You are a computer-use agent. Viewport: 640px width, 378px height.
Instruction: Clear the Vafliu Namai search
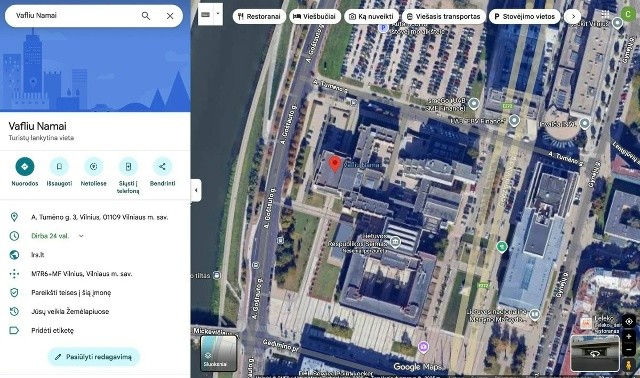point(170,16)
